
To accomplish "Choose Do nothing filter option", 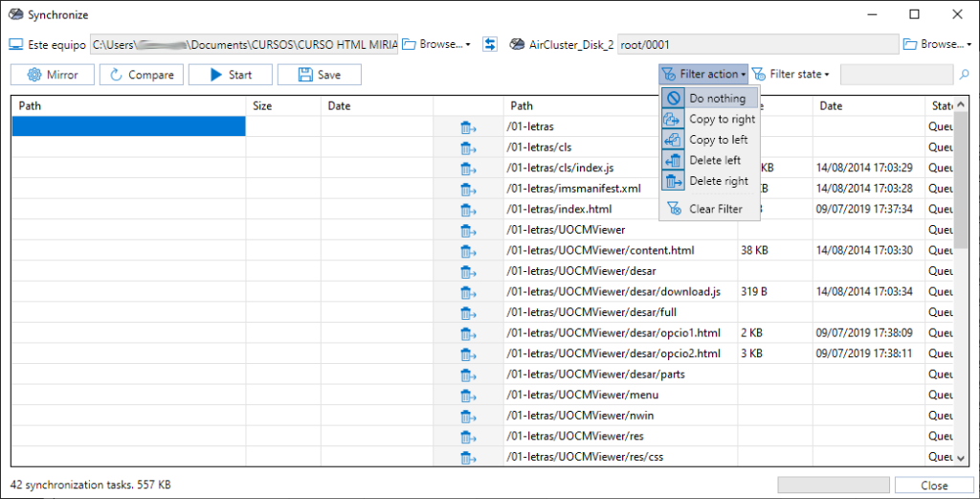I will [709, 99].
